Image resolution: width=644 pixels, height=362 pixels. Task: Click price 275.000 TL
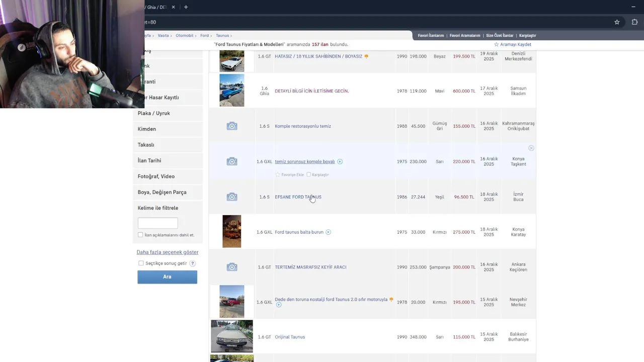pyautogui.click(x=464, y=232)
